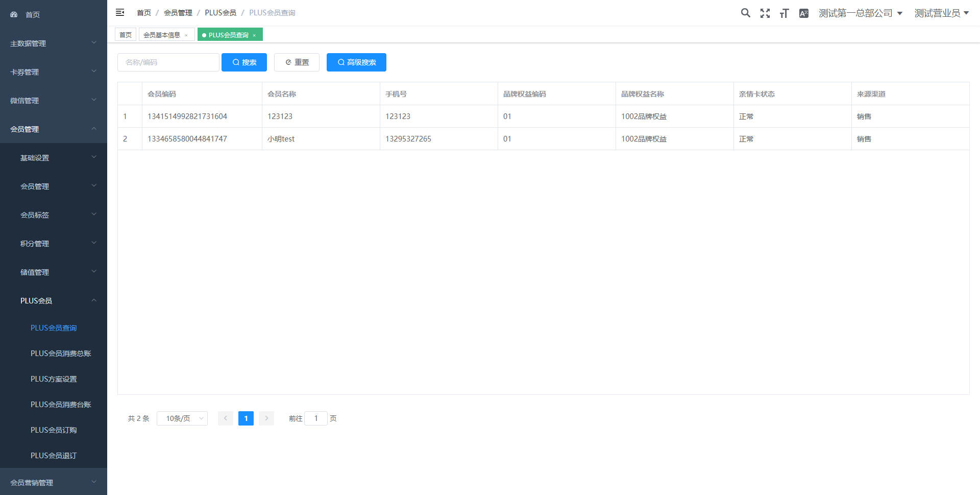Viewport: 980px width, 495px height.
Task: Open 高级搜索 advanced search
Action: [356, 62]
